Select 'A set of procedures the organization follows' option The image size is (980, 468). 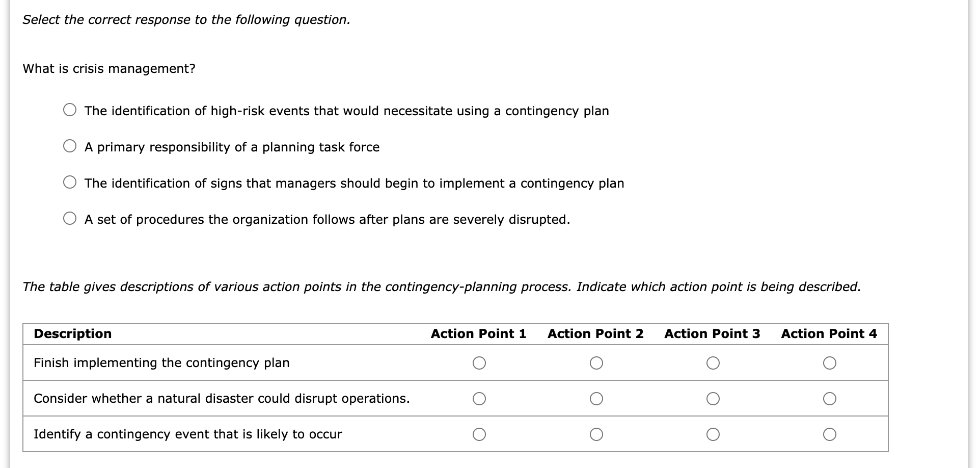tap(70, 218)
